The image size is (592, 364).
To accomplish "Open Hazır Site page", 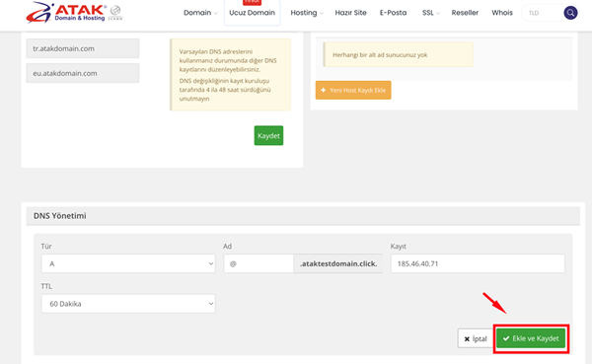I will tap(350, 13).
